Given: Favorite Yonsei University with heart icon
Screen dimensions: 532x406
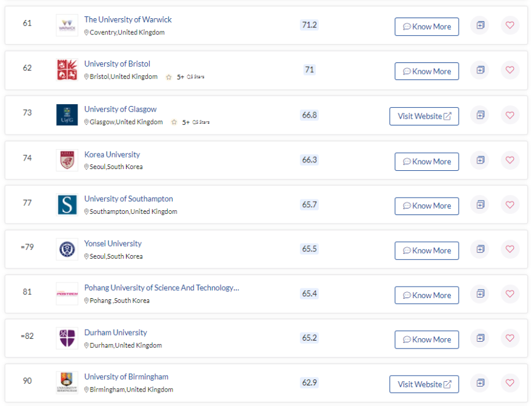Looking at the screenshot, I should click(510, 249).
